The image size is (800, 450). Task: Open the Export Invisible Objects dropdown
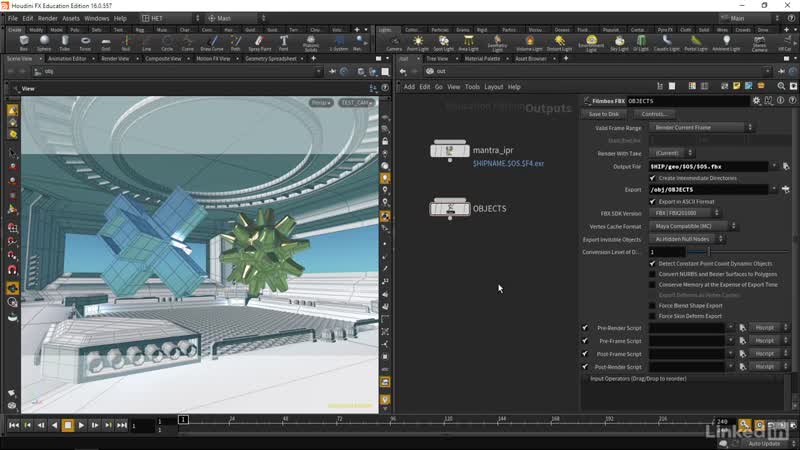click(x=687, y=239)
